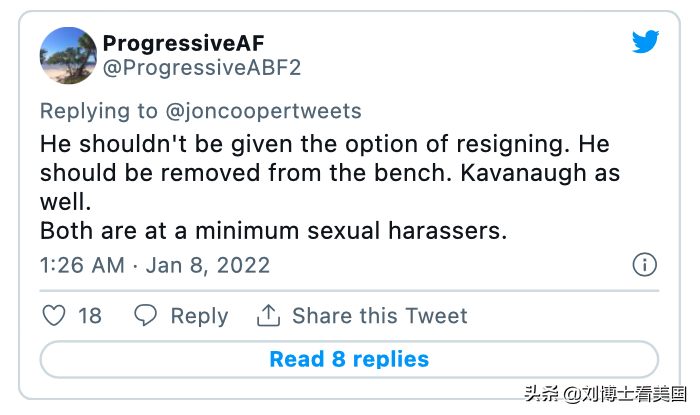Click the Reply text label
The image size is (700, 415).
click(x=199, y=316)
